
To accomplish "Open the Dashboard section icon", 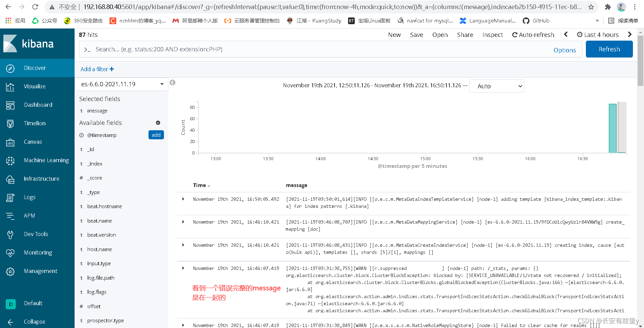I will pos(10,105).
